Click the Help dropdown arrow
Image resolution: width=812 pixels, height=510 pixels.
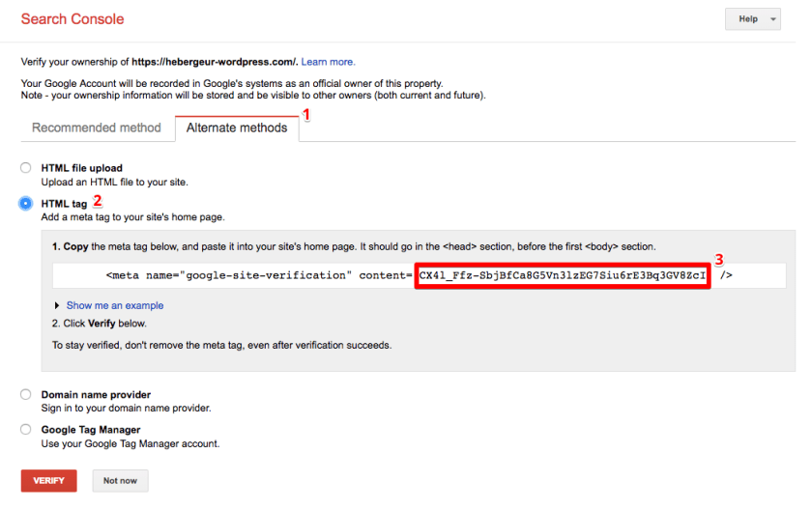[773, 19]
